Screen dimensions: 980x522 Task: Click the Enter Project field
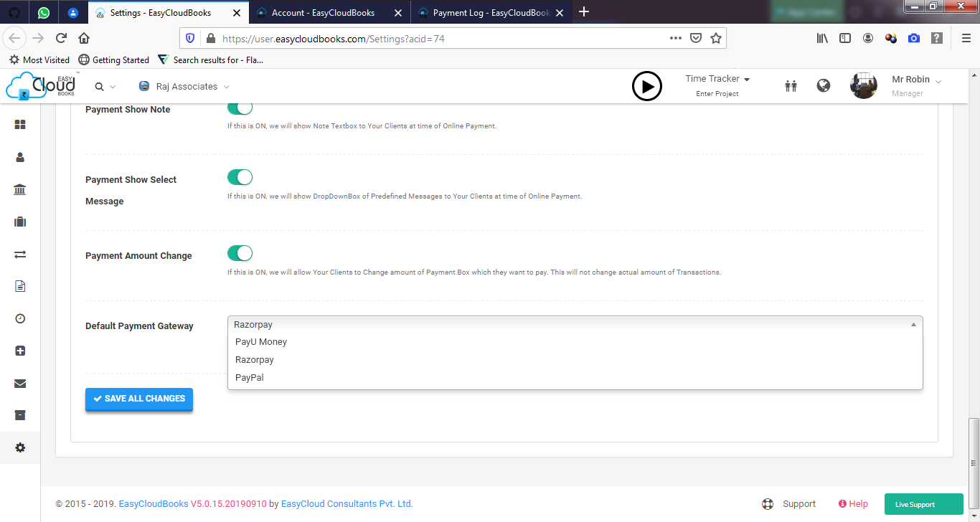point(717,94)
